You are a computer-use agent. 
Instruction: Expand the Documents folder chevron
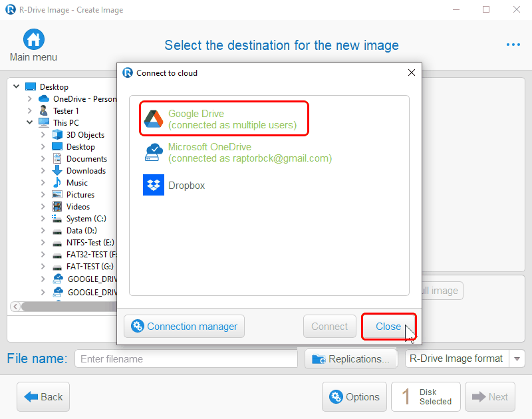43,158
